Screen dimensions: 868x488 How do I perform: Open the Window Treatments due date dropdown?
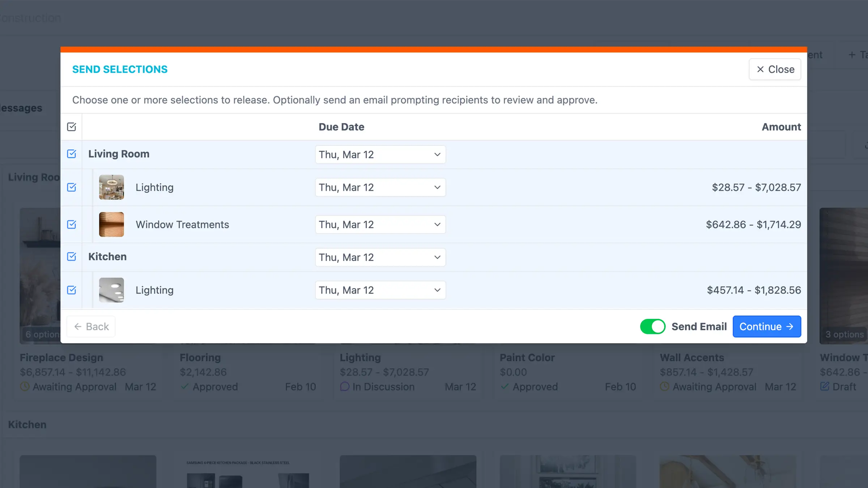click(380, 224)
